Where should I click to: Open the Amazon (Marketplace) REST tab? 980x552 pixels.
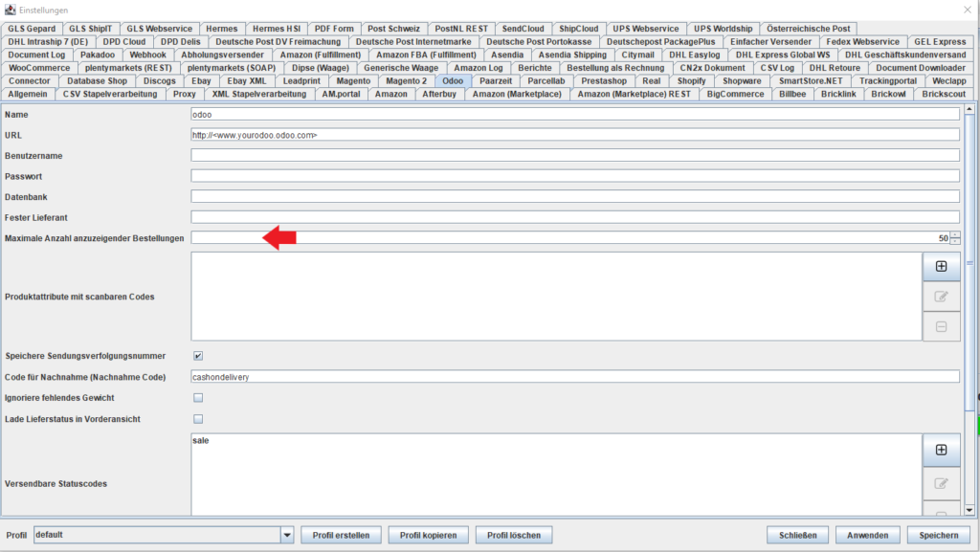tap(634, 95)
